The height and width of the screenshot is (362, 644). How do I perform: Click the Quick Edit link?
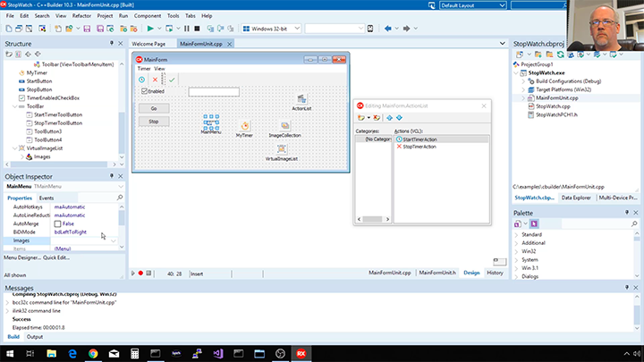56,257
